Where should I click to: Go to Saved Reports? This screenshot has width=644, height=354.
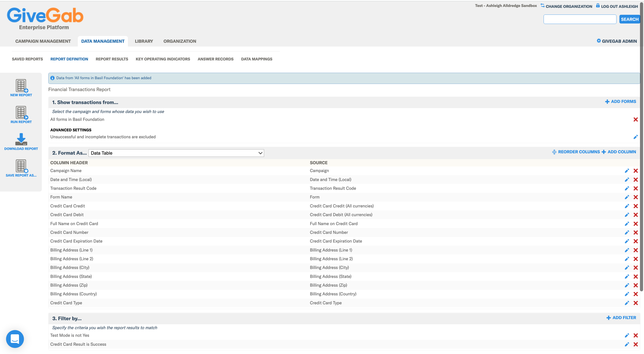pos(27,59)
